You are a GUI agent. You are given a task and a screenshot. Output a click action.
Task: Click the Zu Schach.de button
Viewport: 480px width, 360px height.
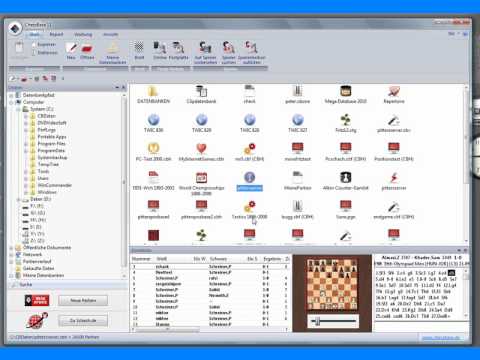click(83, 321)
